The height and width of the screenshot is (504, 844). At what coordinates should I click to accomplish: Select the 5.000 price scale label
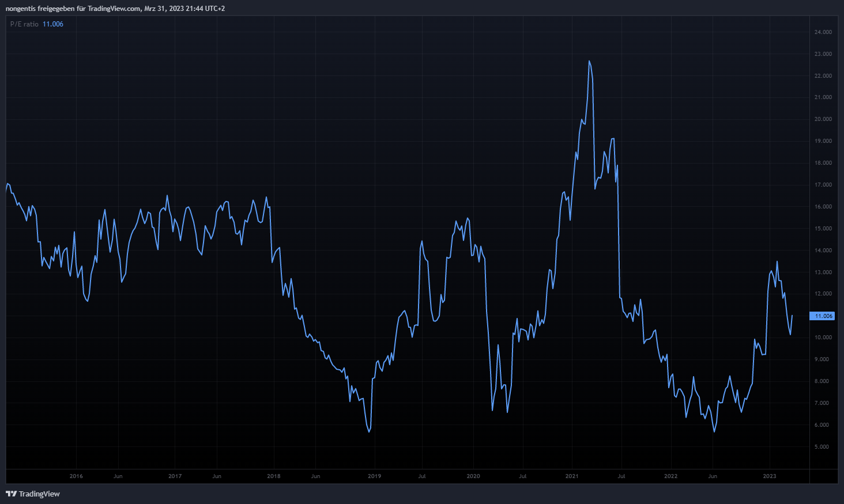823,447
